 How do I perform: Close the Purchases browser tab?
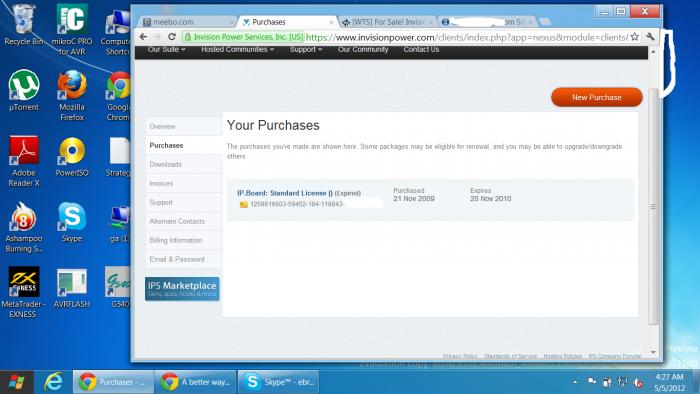331,22
